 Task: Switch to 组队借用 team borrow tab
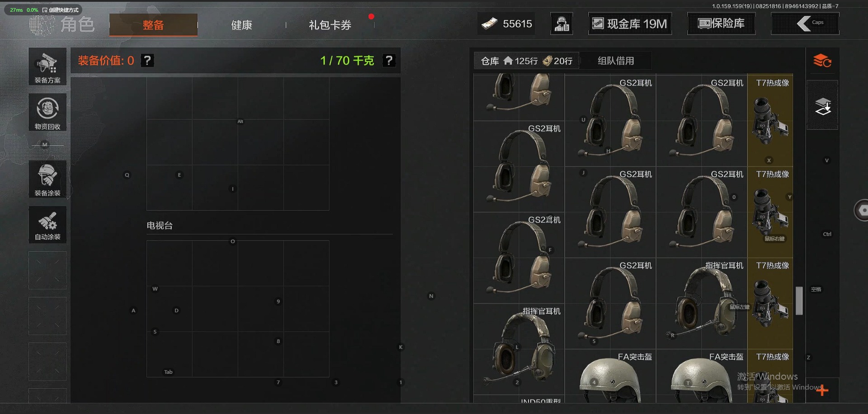click(616, 61)
